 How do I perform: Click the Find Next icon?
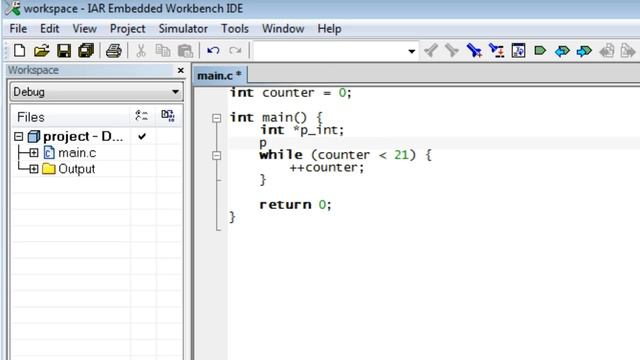452,51
